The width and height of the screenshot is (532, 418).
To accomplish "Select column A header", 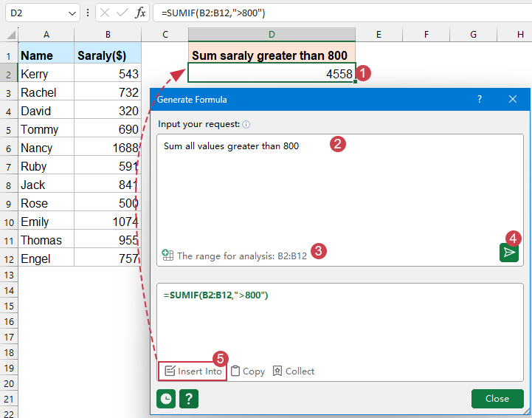I will coord(46,35).
